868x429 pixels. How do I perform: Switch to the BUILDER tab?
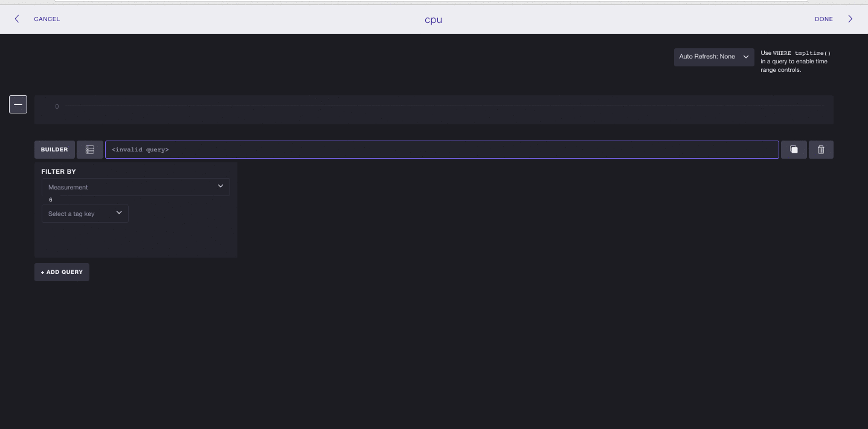pos(54,150)
